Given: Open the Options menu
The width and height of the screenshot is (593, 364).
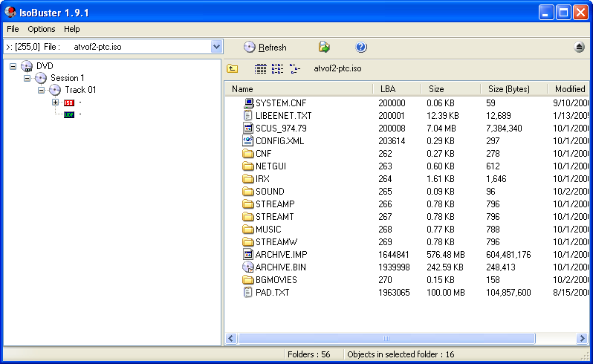Looking at the screenshot, I should point(42,29).
